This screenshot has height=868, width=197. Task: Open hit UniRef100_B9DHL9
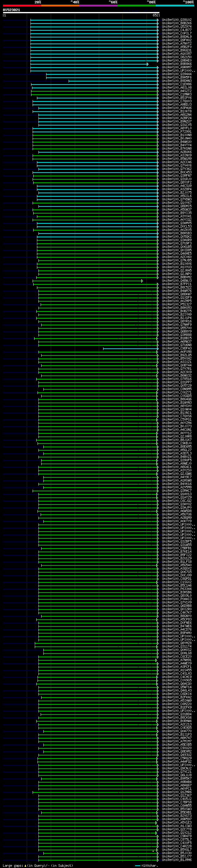coord(177,37)
